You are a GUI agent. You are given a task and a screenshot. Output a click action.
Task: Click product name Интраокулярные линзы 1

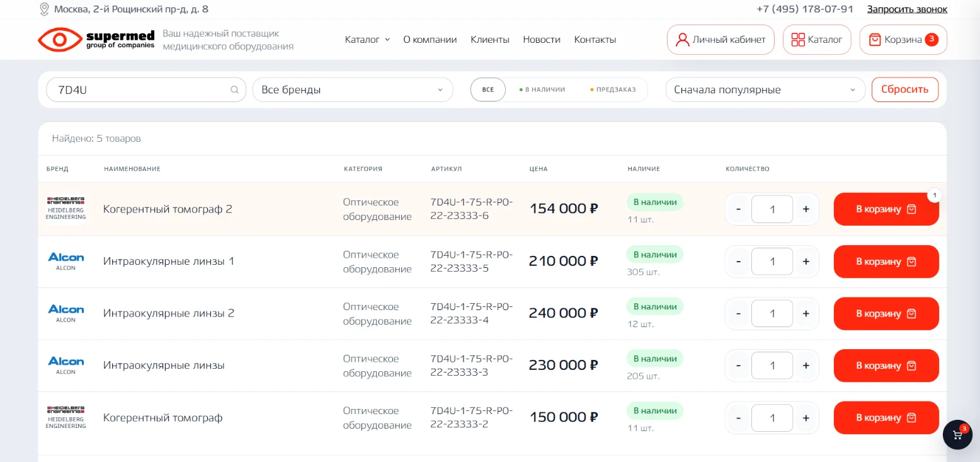[169, 261]
